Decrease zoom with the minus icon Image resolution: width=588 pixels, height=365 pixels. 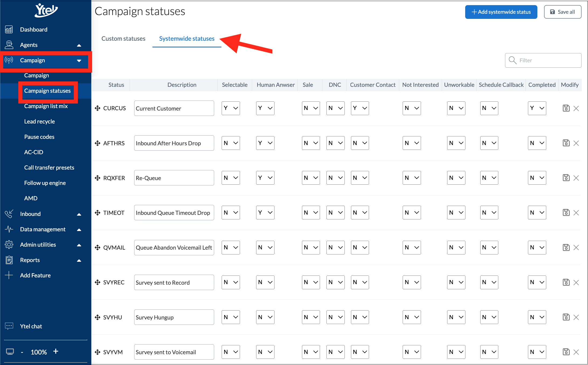pos(22,352)
